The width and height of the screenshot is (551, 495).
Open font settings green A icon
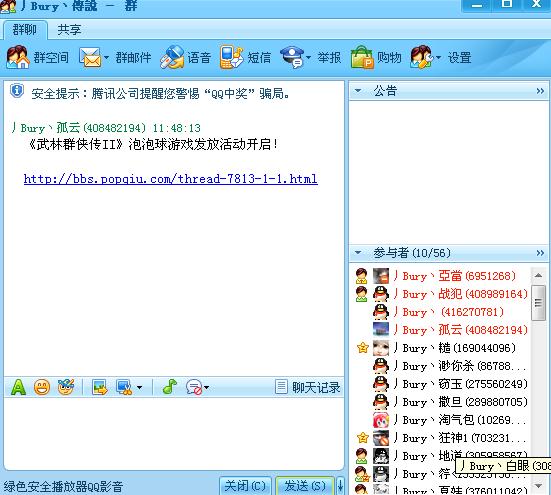(18, 387)
